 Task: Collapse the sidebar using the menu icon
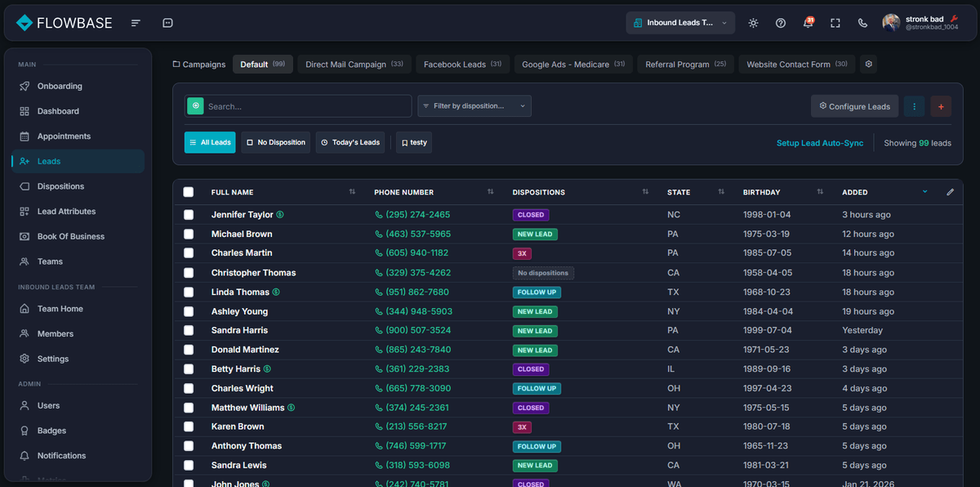point(136,23)
